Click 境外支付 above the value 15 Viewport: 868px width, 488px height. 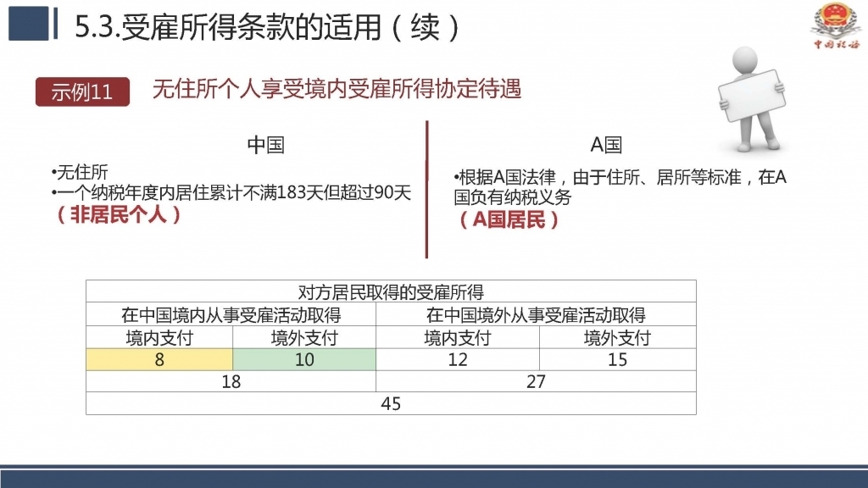click(618, 337)
